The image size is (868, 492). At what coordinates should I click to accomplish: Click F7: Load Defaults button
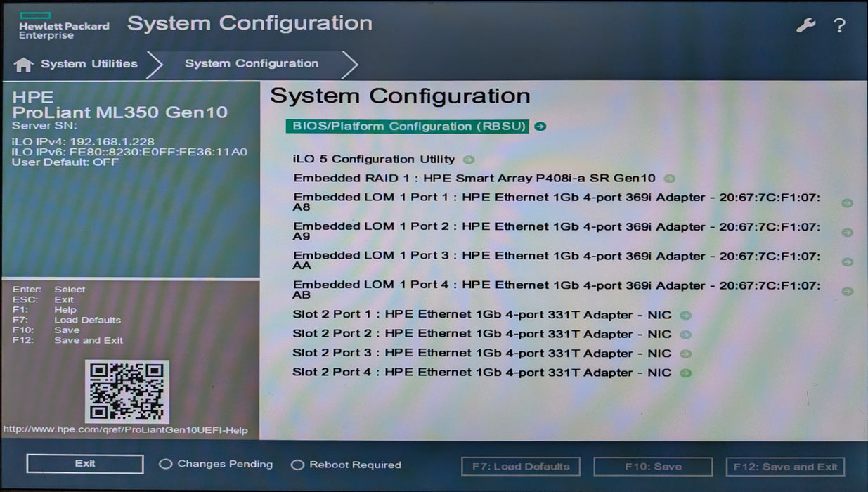[x=521, y=467]
